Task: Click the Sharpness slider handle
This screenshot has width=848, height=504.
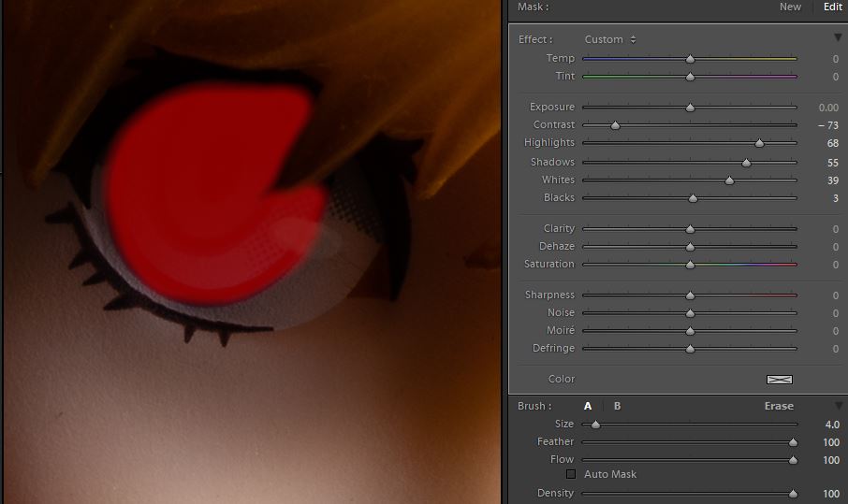Action: click(690, 295)
